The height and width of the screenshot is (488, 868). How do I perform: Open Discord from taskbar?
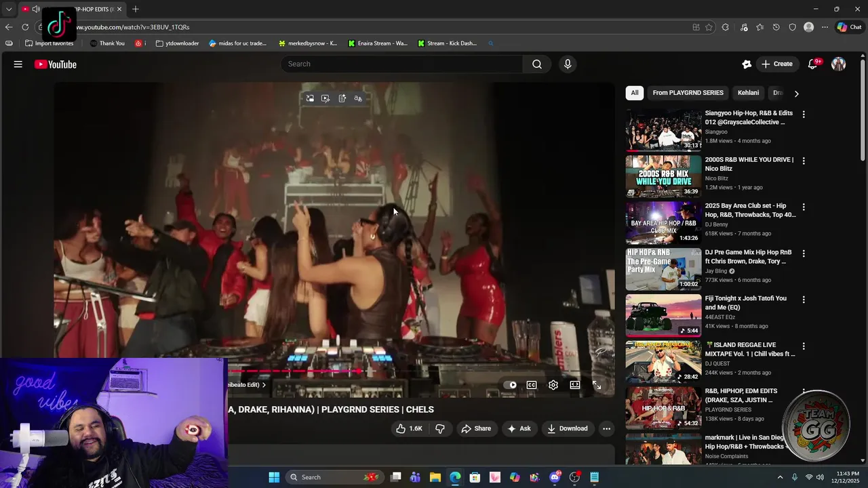(555, 477)
